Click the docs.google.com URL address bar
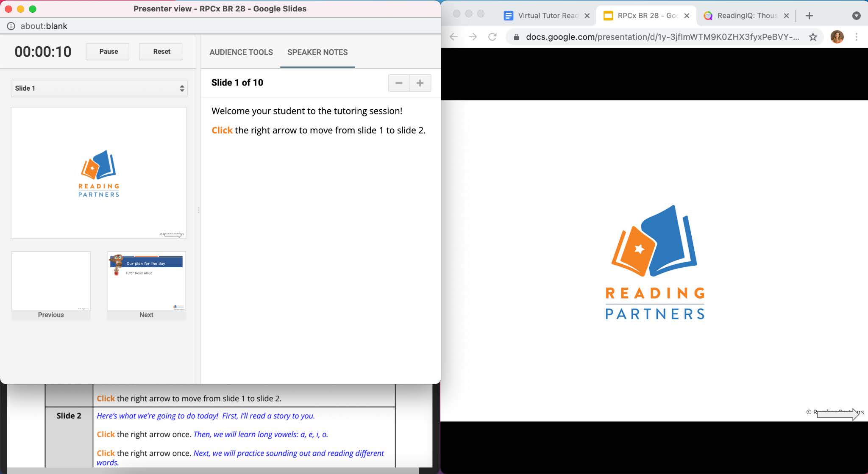Screen dimensions: 868x474 point(662,37)
